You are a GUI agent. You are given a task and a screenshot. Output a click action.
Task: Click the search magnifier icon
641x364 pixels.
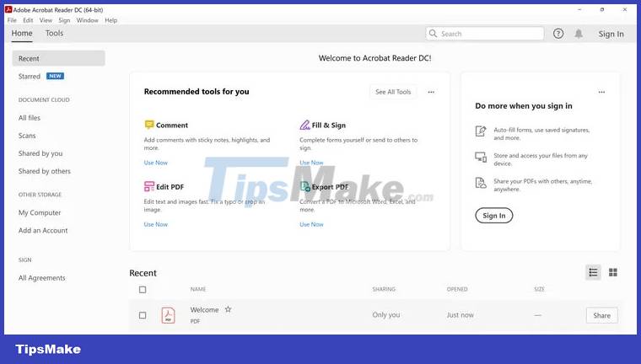433,34
